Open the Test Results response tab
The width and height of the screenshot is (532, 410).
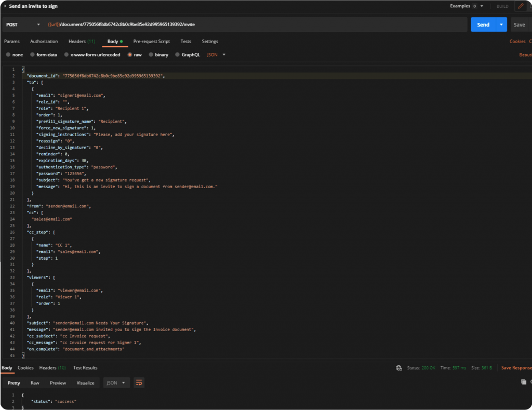point(85,368)
